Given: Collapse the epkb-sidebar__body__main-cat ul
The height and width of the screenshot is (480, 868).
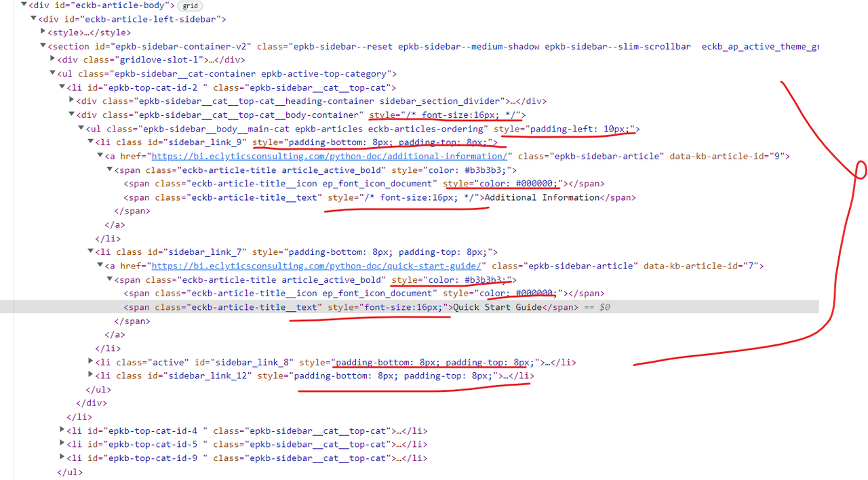Looking at the screenshot, I should point(81,128).
